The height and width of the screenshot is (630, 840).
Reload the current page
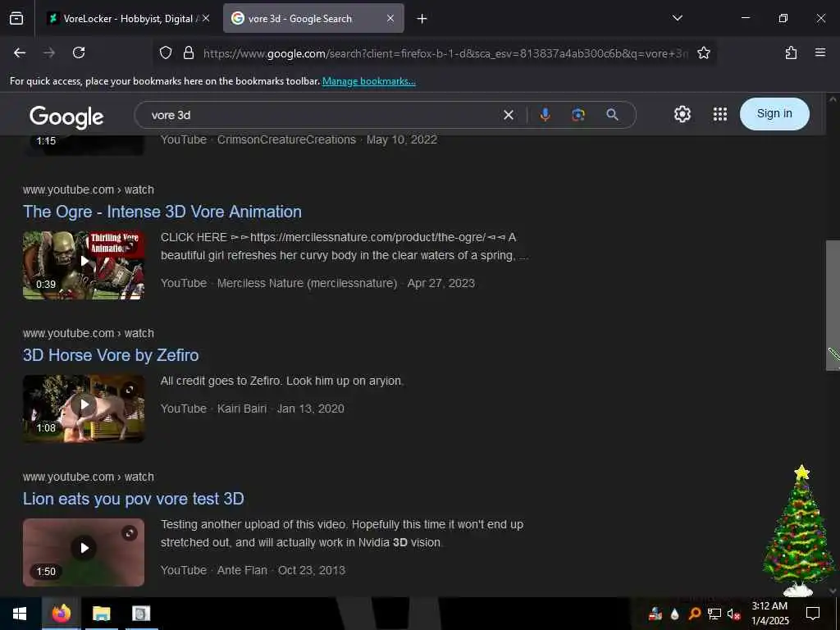79,52
